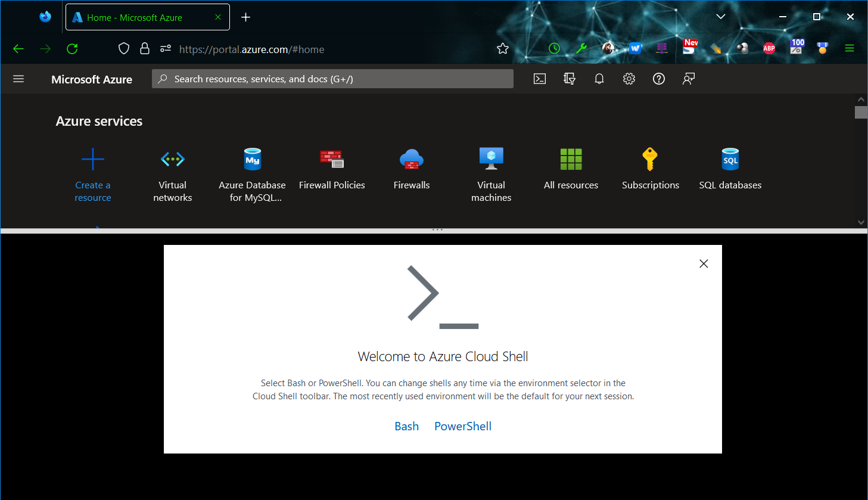Open portal Settings gear

coord(629,79)
